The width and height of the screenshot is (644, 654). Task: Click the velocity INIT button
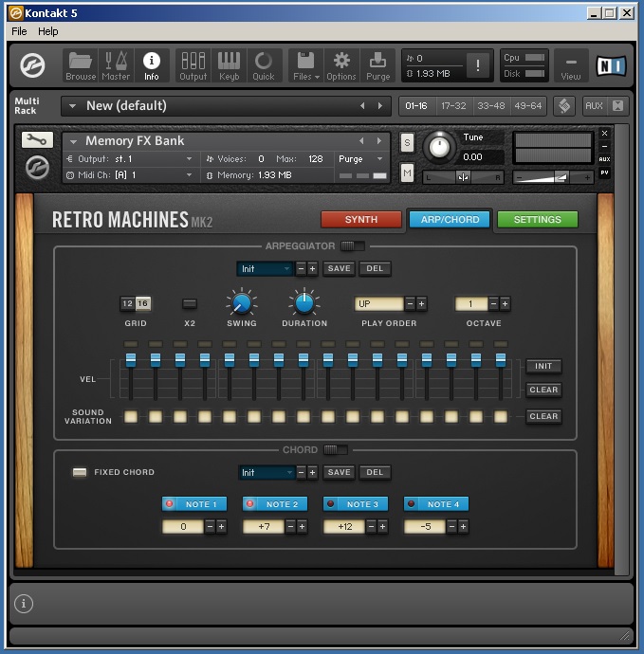(x=543, y=367)
